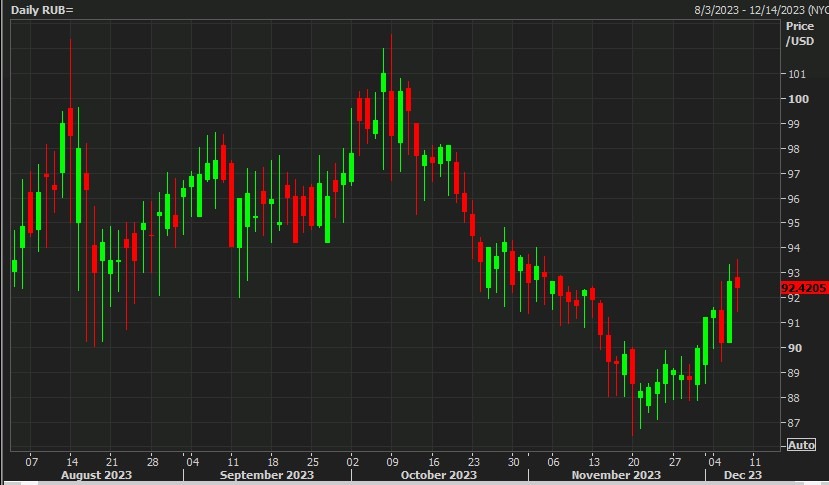Click the current price tag 92.4205

coord(804,288)
